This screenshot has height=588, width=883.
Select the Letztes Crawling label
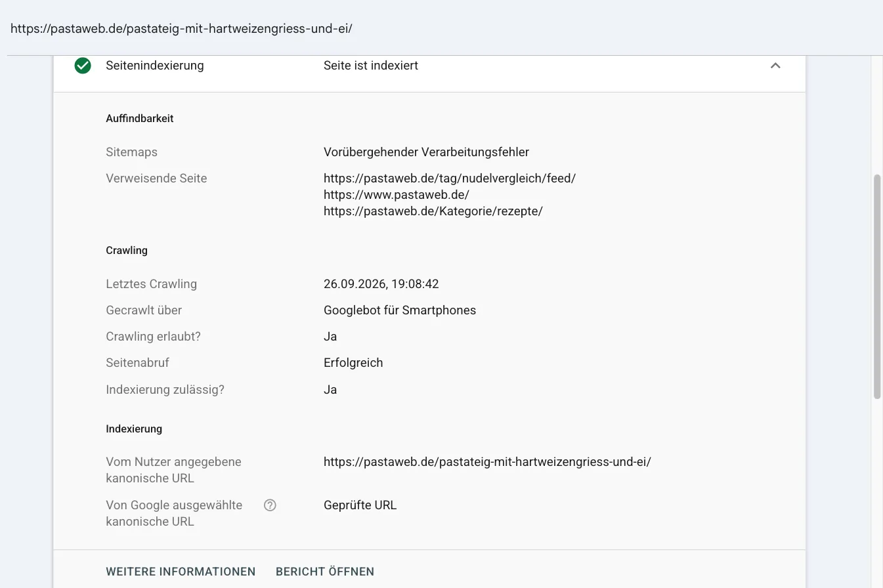151,284
